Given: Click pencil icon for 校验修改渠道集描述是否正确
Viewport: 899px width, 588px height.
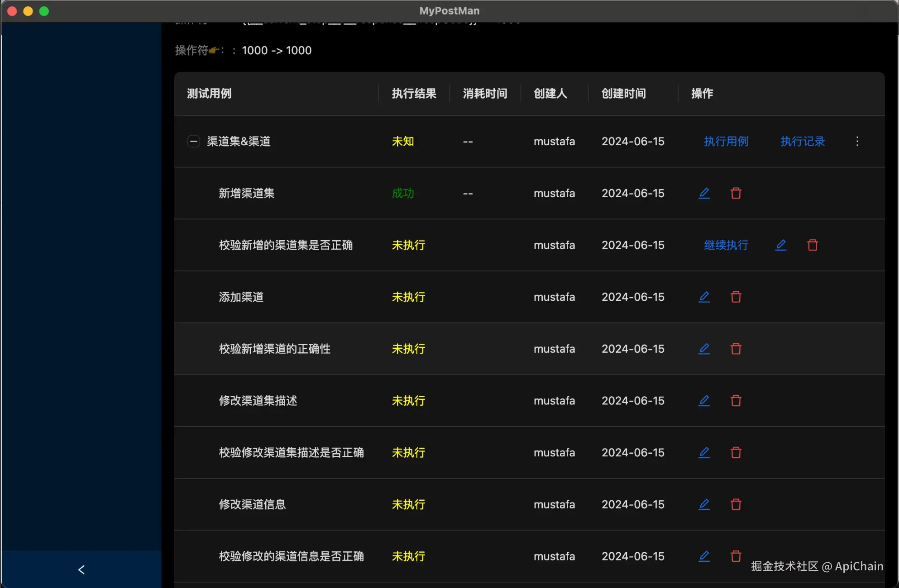Looking at the screenshot, I should click(x=704, y=452).
